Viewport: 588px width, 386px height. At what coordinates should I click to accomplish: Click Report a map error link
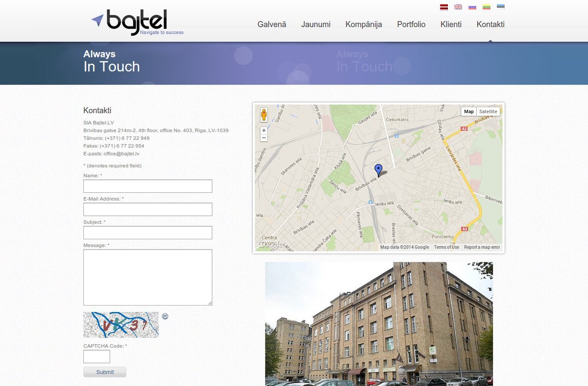tap(482, 247)
